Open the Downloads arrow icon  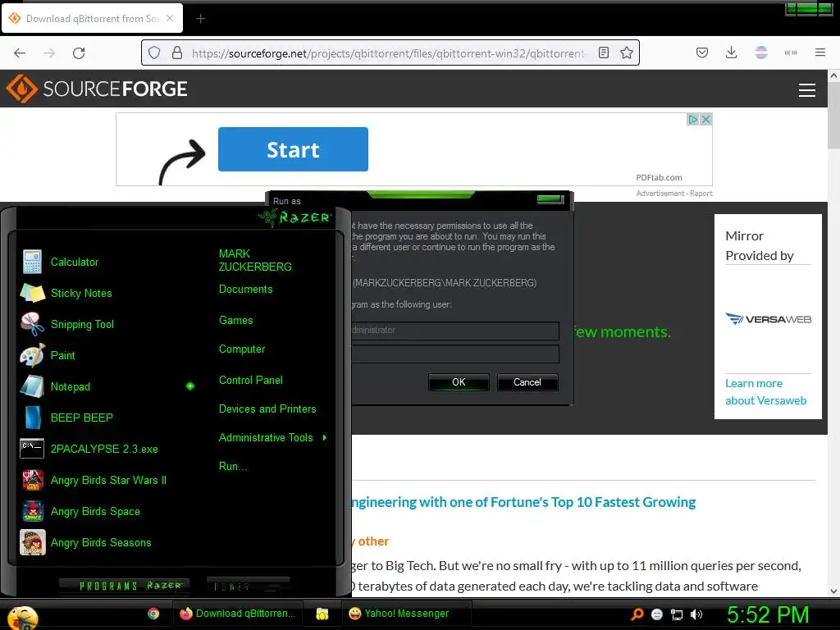click(x=731, y=52)
